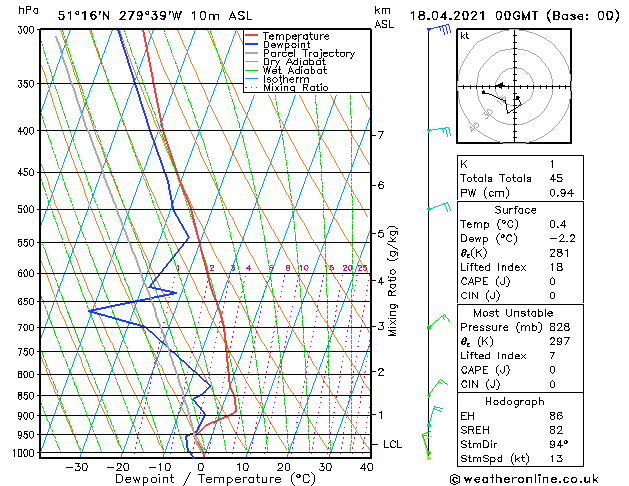Click the 'StmDir' value 94°

[559, 444]
